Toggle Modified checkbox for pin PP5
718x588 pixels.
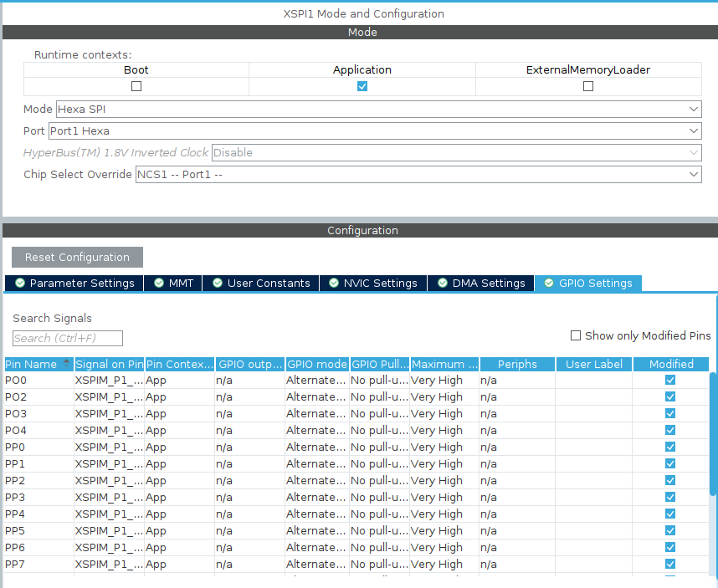670,530
